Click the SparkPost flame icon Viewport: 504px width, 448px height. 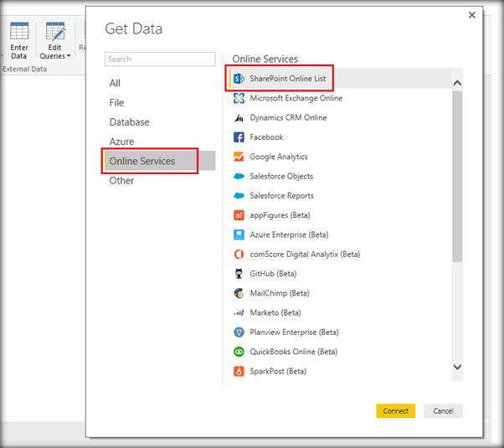click(x=239, y=371)
